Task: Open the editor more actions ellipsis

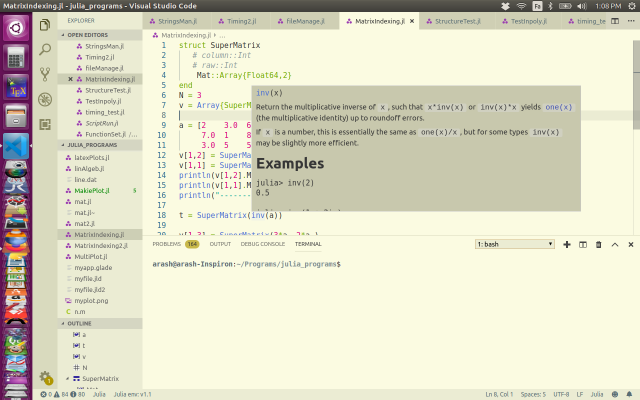Action: point(631,21)
